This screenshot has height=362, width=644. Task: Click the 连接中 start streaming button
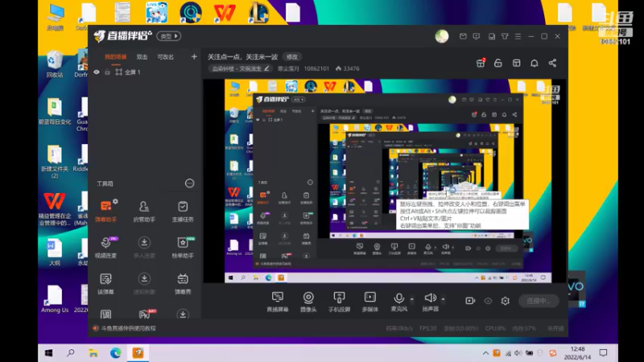pyautogui.click(x=539, y=301)
